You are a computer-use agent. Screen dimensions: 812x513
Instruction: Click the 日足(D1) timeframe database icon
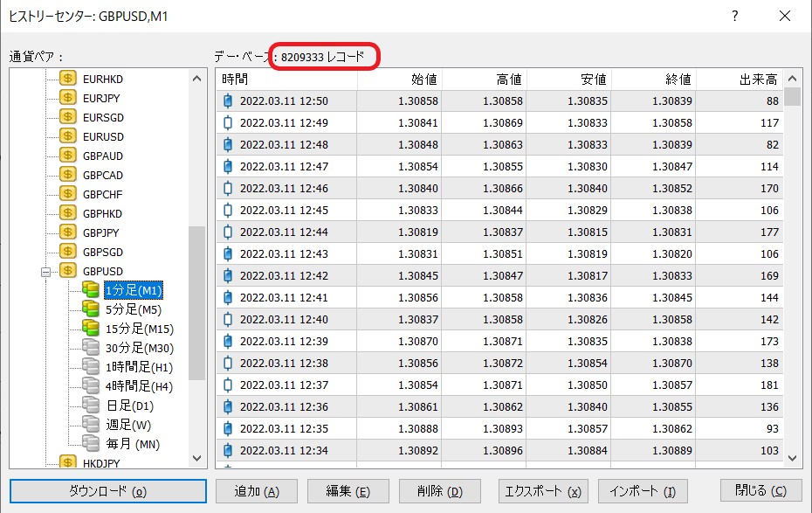point(91,405)
